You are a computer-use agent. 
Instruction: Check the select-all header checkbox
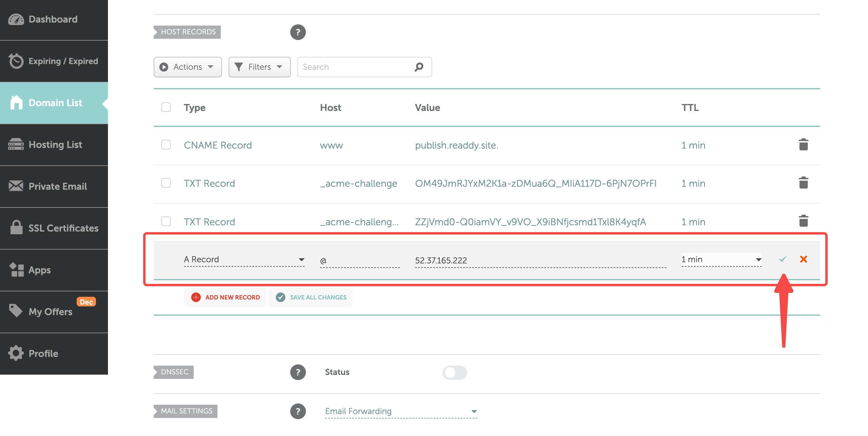(x=166, y=107)
